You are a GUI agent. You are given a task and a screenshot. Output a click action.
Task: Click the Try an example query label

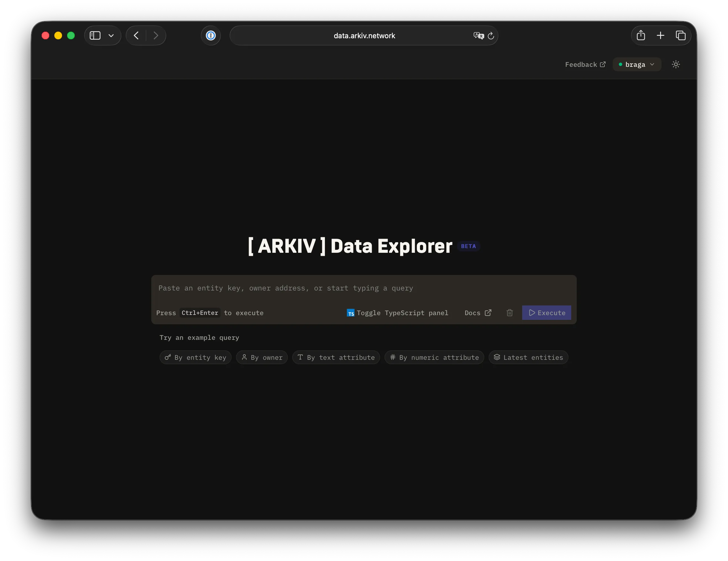[x=199, y=338]
